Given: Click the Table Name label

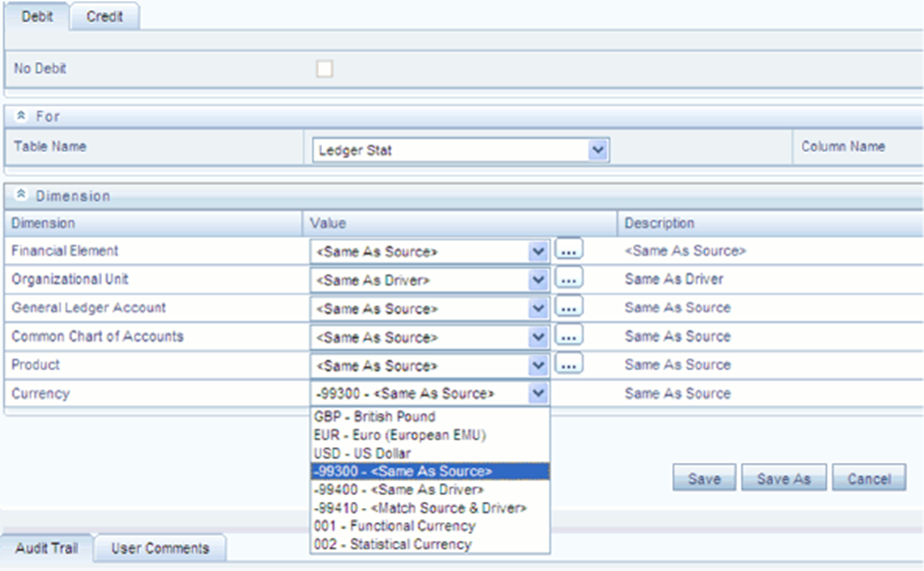Looking at the screenshot, I should tap(50, 146).
